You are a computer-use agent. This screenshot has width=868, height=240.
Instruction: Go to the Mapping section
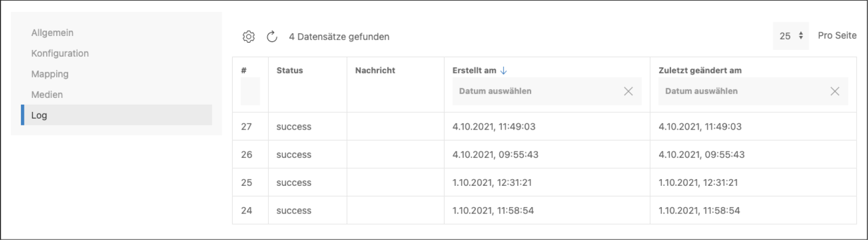tap(50, 74)
